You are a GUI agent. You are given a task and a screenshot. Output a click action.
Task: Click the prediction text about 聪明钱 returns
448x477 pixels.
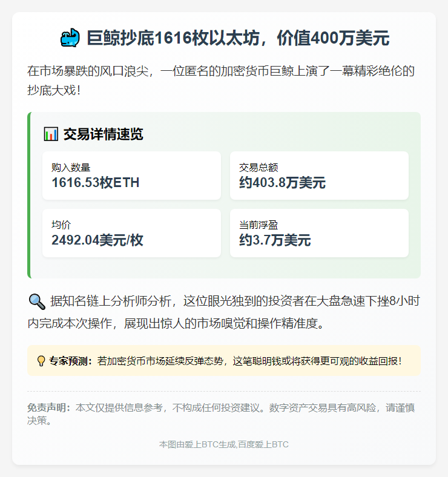click(249, 361)
